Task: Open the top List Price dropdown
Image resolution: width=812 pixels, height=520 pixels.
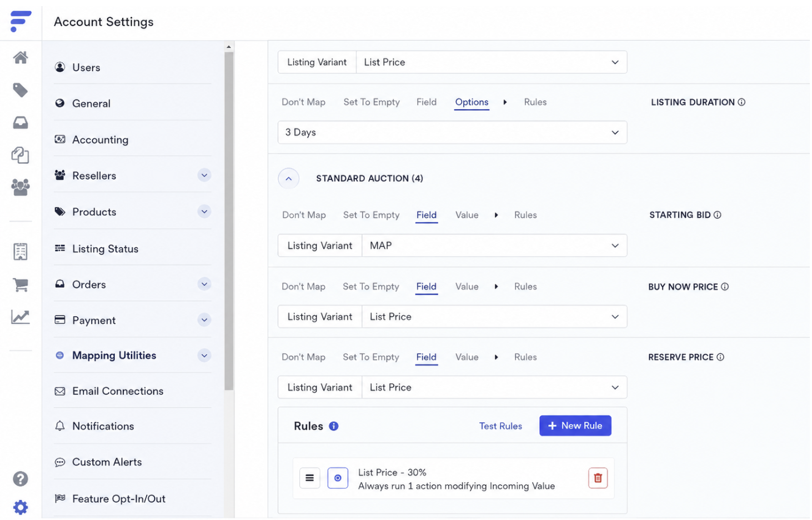Action: click(492, 62)
